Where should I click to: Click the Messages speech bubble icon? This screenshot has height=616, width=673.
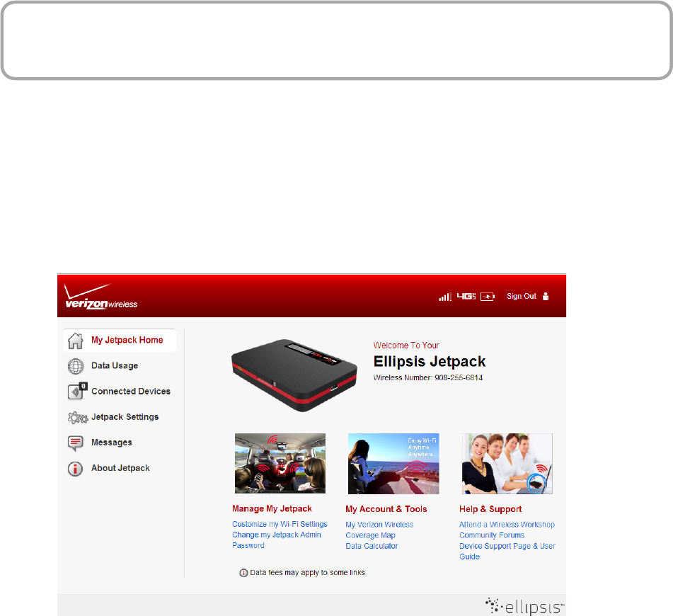pos(76,443)
